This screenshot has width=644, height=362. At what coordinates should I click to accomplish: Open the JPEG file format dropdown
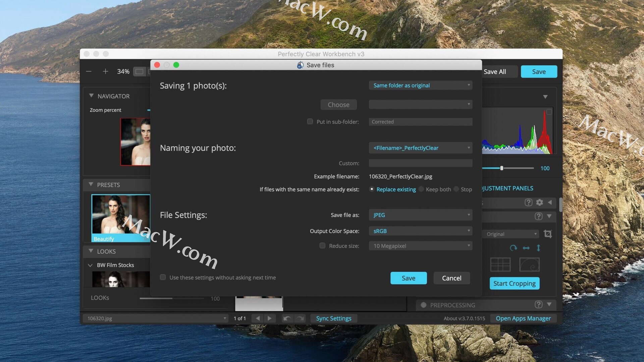(x=421, y=215)
